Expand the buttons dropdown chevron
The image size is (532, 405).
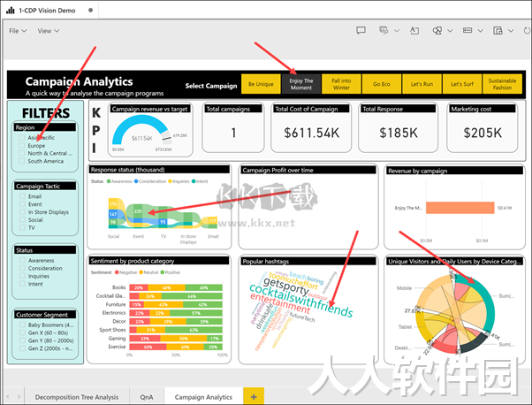pos(481,31)
